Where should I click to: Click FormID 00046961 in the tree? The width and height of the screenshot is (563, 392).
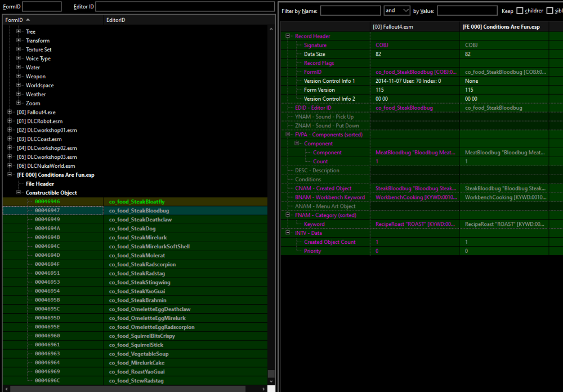(47, 345)
